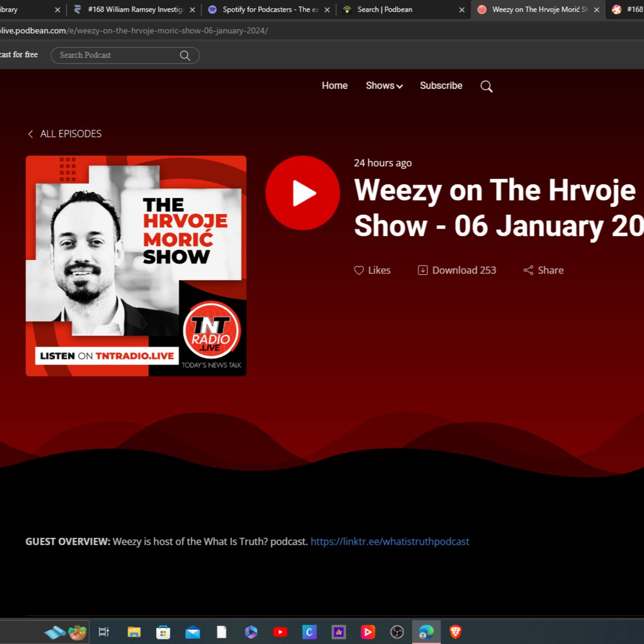Open Microsoft Store from the taskbar
644x644 pixels.
tap(163, 632)
